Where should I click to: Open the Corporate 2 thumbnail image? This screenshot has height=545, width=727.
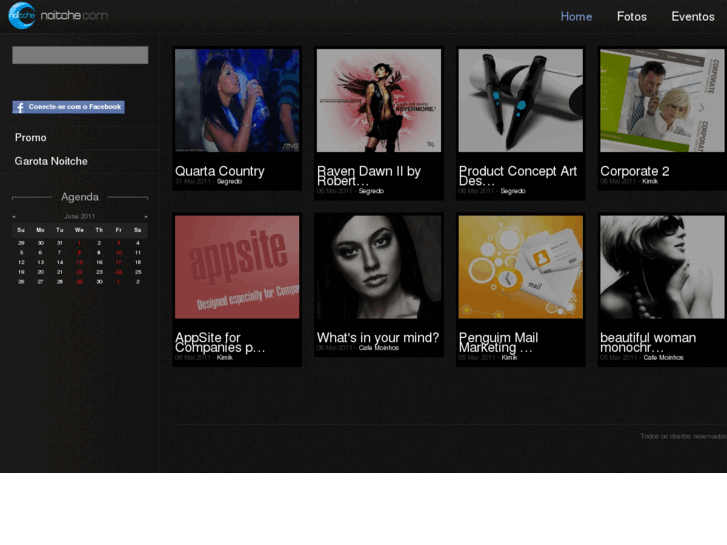pyautogui.click(x=663, y=101)
